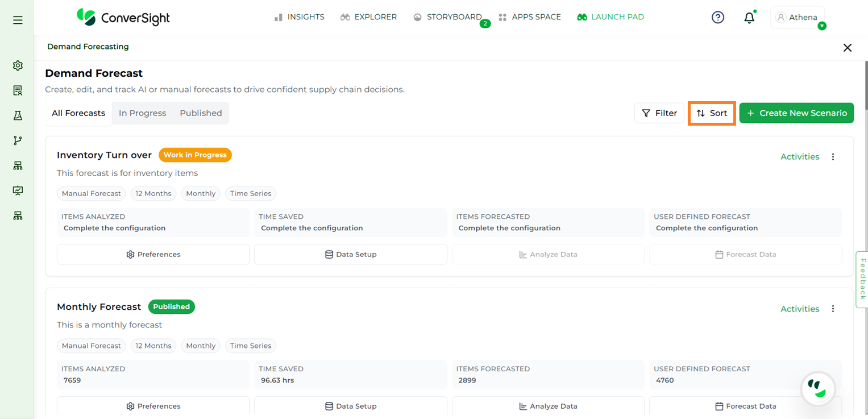868x419 pixels.
Task: Click the settings gear sidebar icon
Action: click(18, 66)
